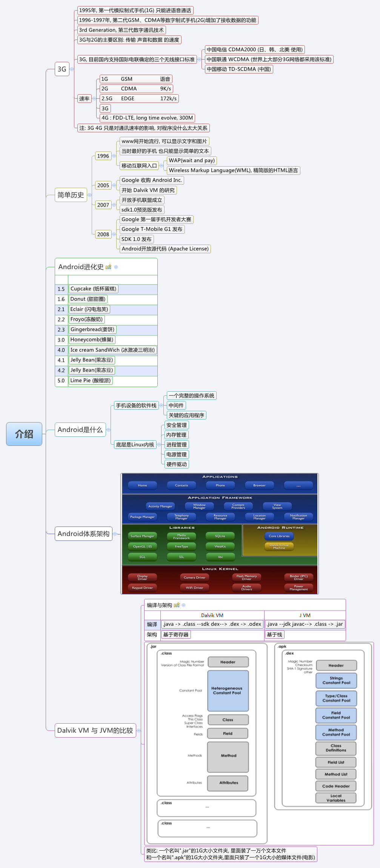Select the Donut (甜甜圈) cell
The image size is (380, 868).
tap(88, 299)
